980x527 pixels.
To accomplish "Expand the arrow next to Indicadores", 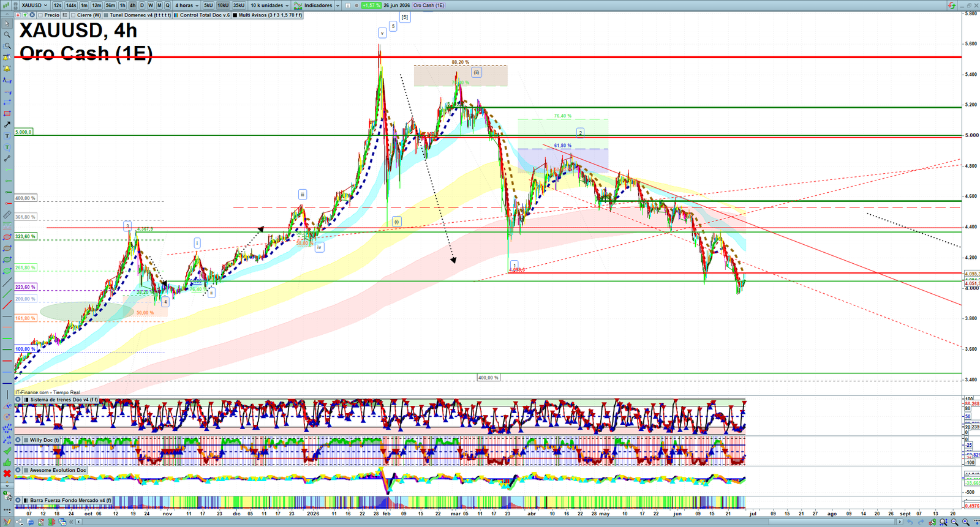I will pos(337,6).
